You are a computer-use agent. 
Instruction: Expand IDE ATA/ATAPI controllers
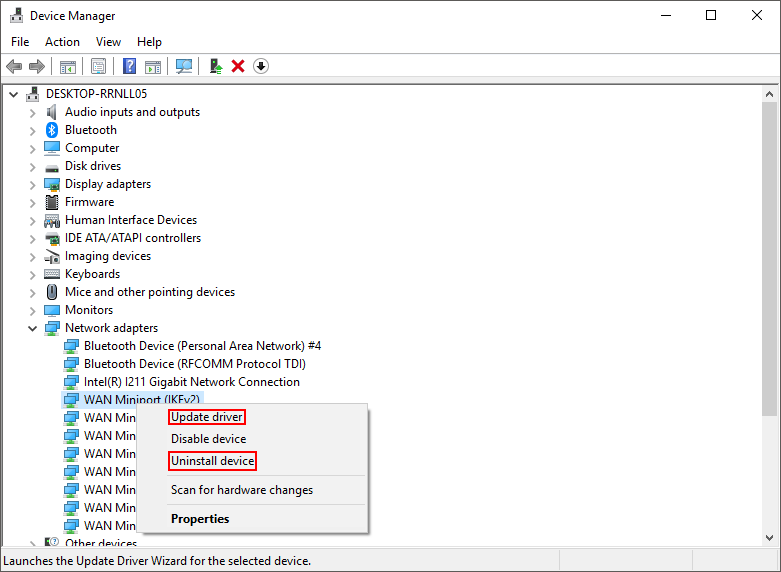[33, 239]
